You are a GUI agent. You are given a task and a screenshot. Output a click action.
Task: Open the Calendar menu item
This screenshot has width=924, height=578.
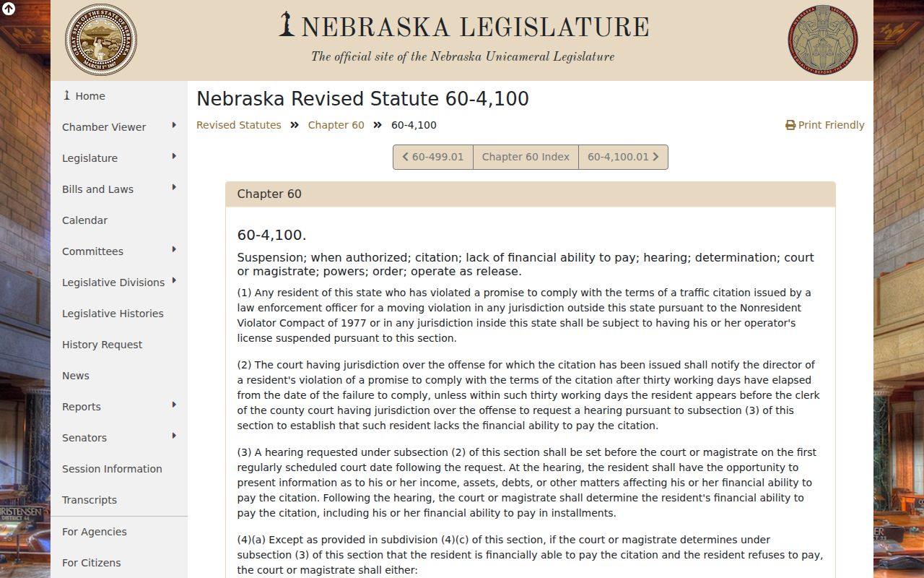click(119, 220)
